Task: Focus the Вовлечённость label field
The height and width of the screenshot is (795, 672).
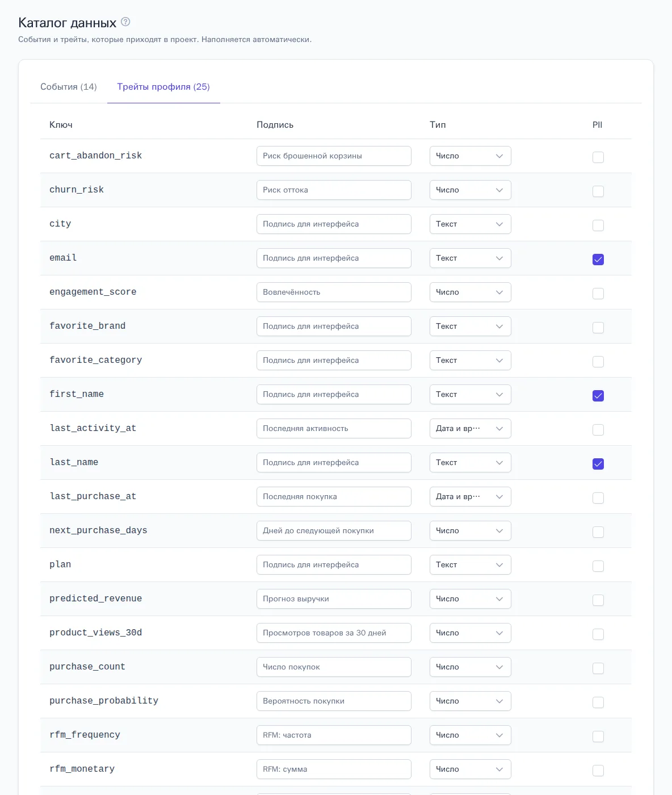Action: point(334,292)
